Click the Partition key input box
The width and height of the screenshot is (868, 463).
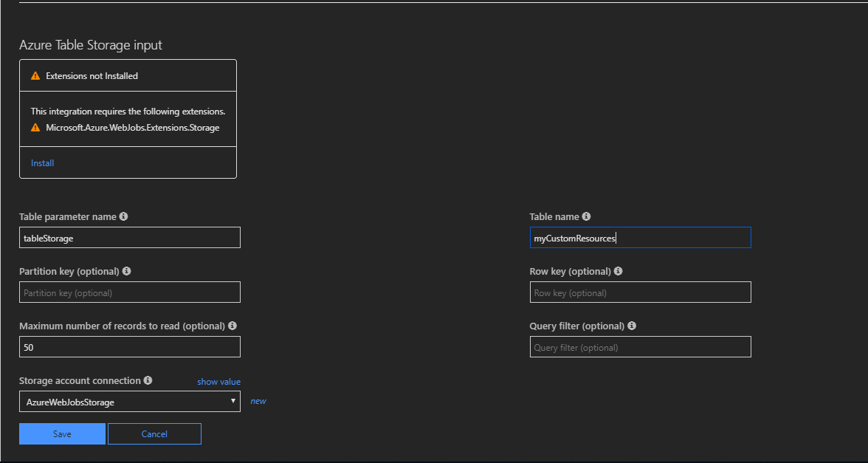click(129, 292)
